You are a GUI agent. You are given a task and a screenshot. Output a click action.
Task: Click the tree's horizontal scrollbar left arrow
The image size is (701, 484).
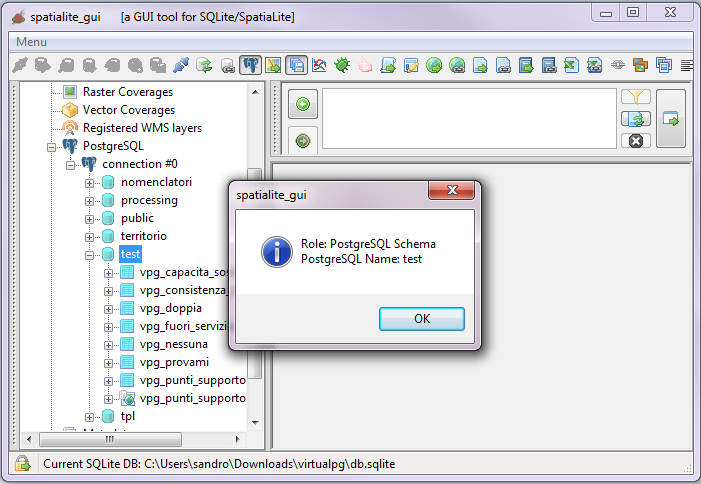pos(29,439)
